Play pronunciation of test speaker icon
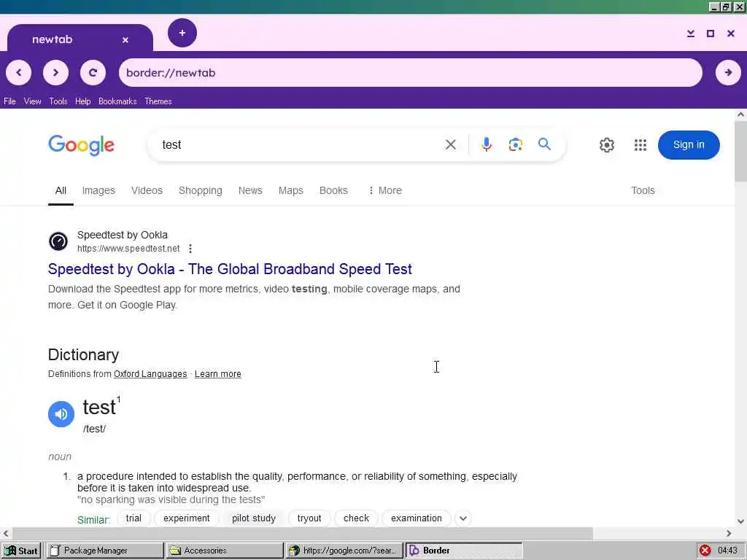The height and width of the screenshot is (560, 747). point(61,414)
